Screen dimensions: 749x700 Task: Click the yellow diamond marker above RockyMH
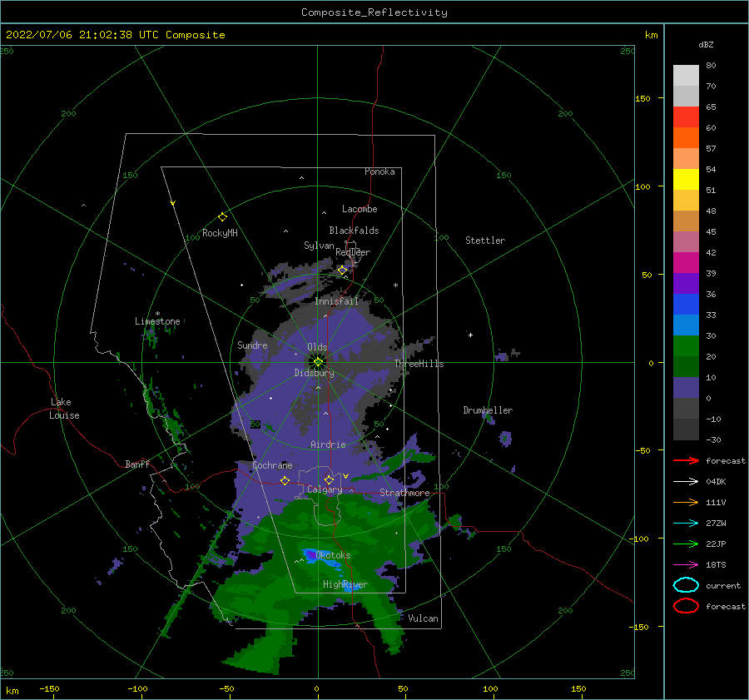tap(222, 217)
